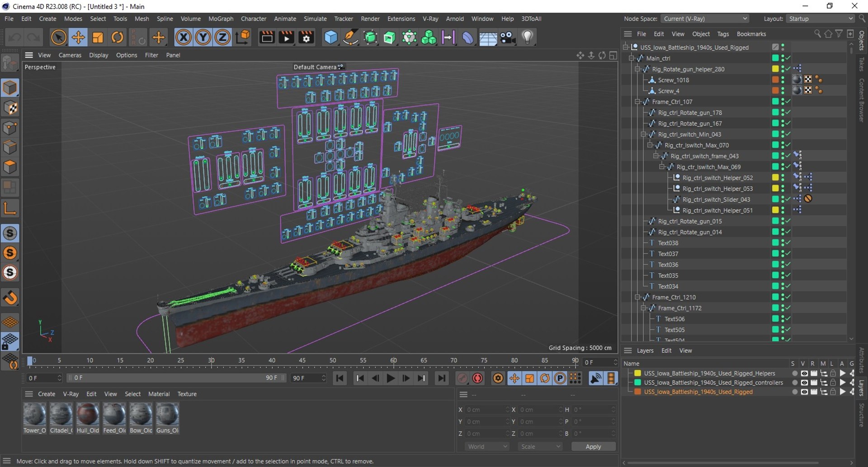Open the Scale mode dropdown
Viewport: 868px width, 467px height.
[540, 447]
